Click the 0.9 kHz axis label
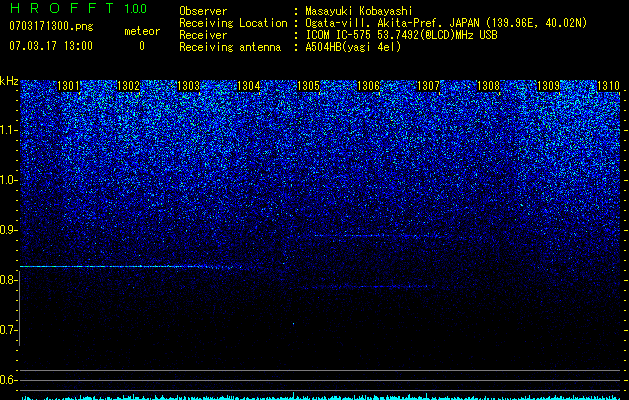 [x=9, y=230]
